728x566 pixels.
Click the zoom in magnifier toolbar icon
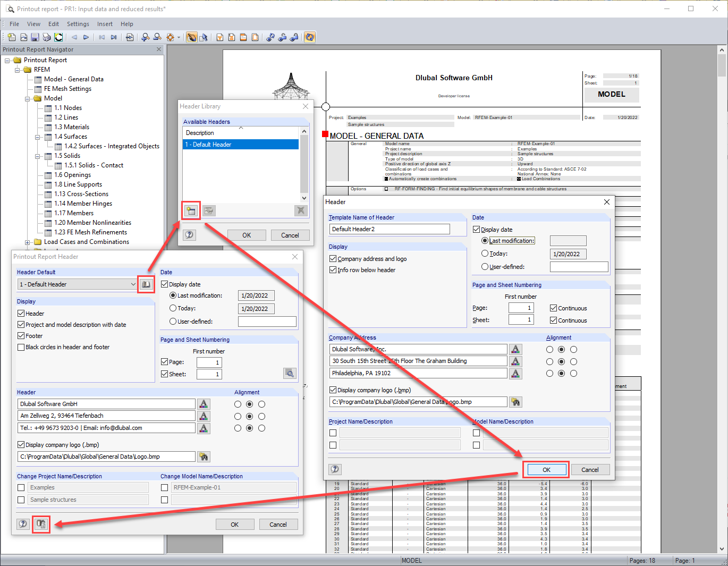click(146, 37)
